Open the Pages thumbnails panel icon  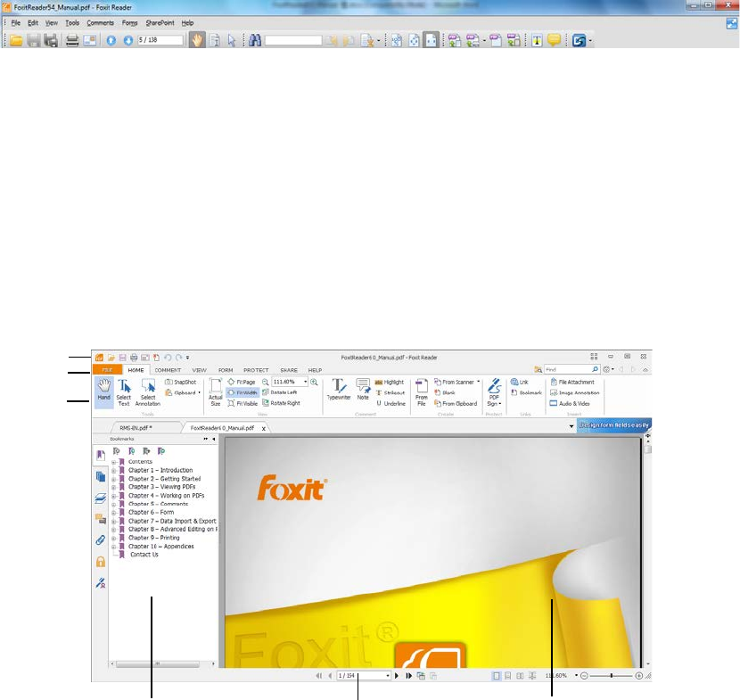pos(101,477)
